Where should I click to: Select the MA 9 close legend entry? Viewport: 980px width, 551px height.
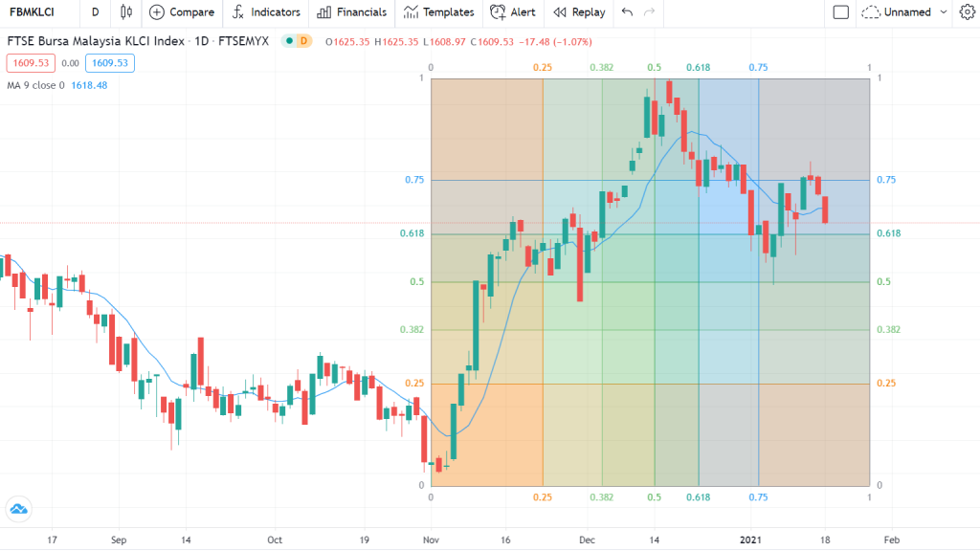(x=38, y=84)
